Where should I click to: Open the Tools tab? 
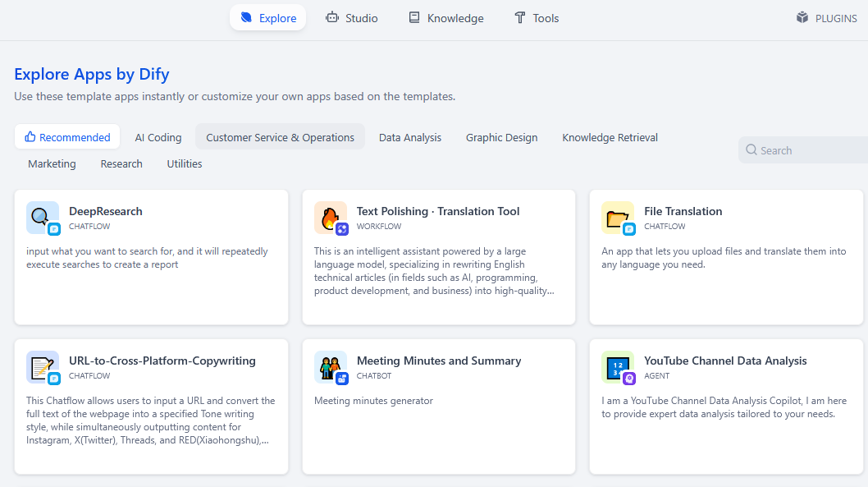537,18
